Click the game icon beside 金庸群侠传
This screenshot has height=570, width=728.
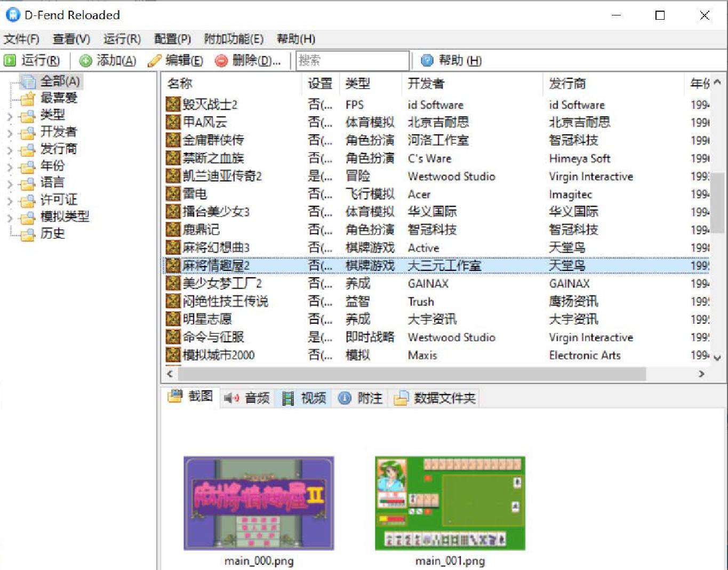click(x=173, y=140)
